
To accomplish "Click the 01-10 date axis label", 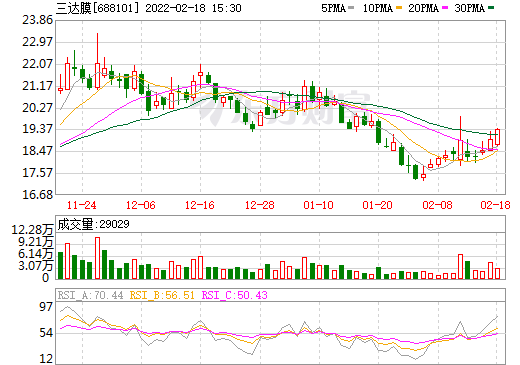I will pyautogui.click(x=319, y=205).
